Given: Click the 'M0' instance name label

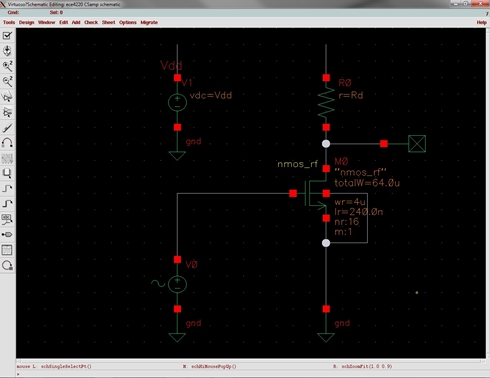Looking at the screenshot, I should point(341,161).
